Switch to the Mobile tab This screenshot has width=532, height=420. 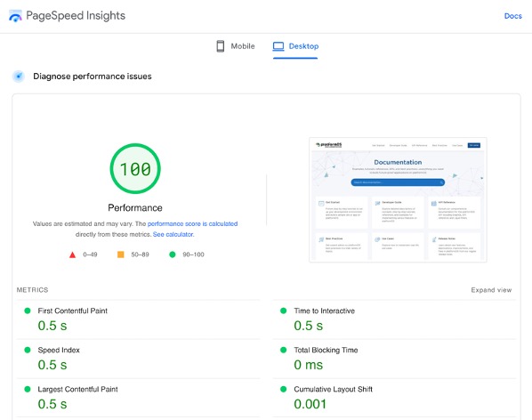tap(236, 46)
